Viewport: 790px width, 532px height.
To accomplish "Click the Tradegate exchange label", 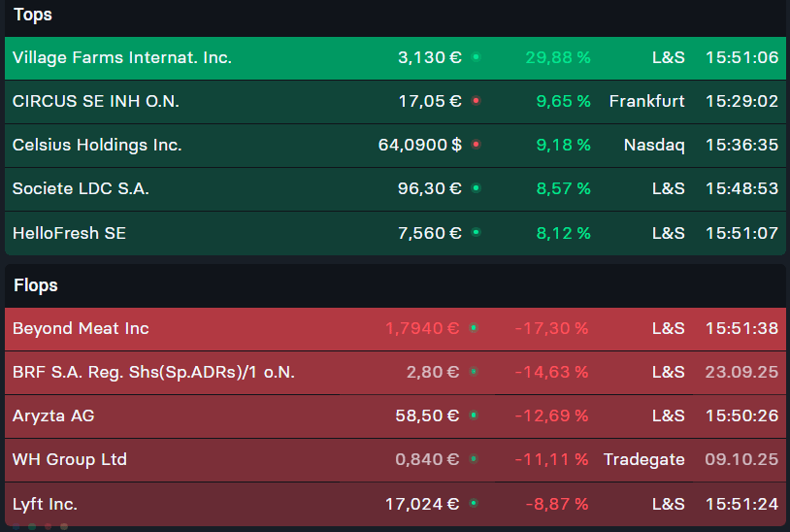I will [644, 459].
